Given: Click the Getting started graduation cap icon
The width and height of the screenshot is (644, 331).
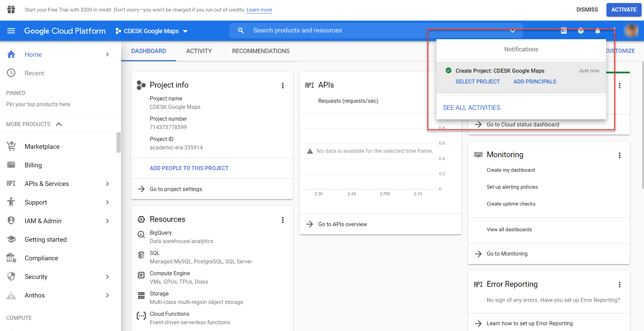Looking at the screenshot, I should [11, 239].
